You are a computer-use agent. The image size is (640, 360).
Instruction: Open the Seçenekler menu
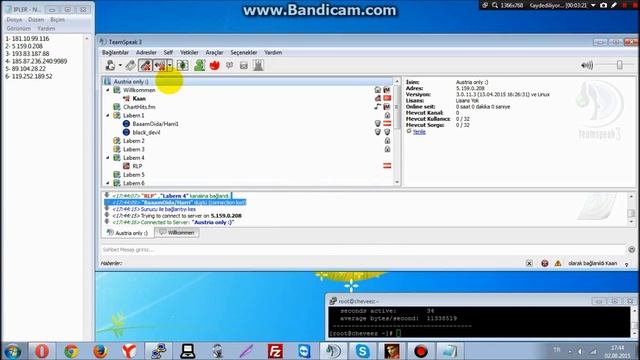[x=244, y=52]
